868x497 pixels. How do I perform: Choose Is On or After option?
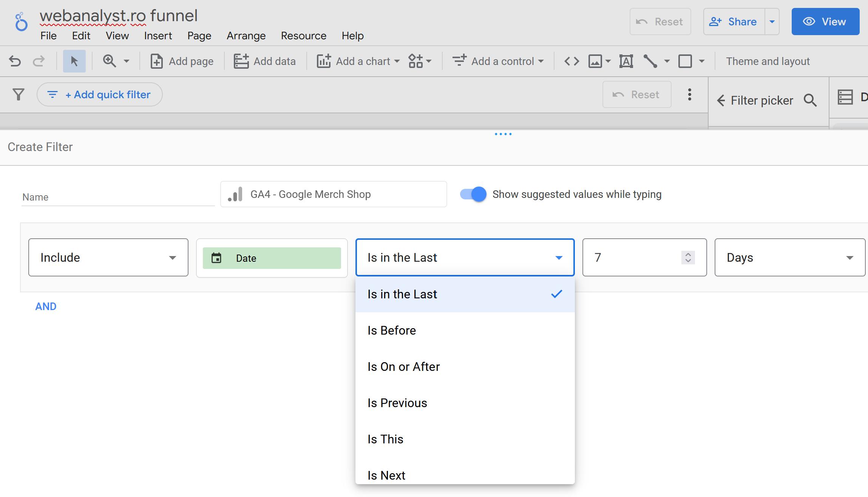click(x=465, y=367)
